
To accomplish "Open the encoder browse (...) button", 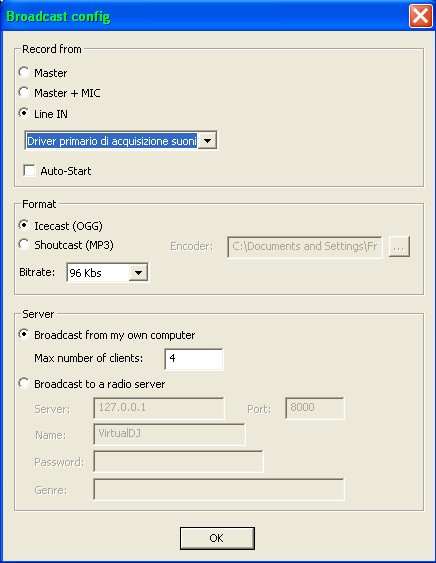I will pos(399,247).
